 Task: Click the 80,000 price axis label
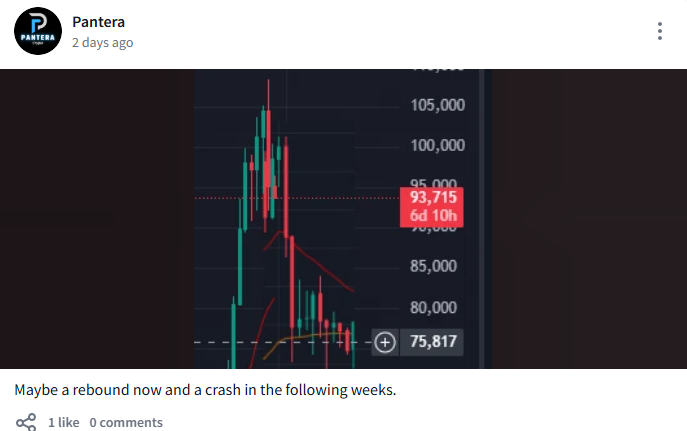coord(433,307)
